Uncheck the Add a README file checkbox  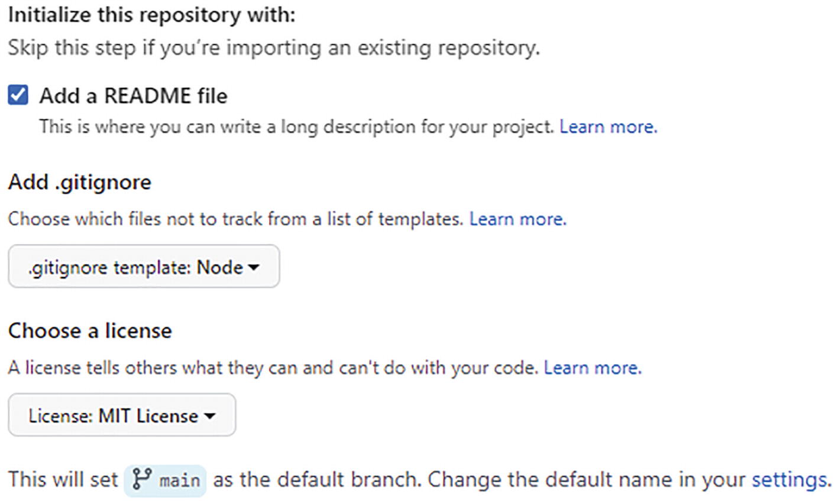[18, 95]
